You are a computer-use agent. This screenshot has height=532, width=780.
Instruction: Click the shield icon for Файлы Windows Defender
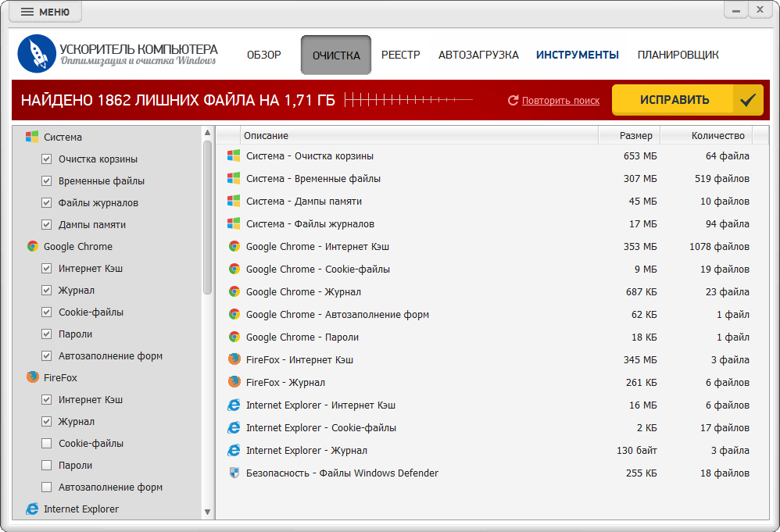234,473
